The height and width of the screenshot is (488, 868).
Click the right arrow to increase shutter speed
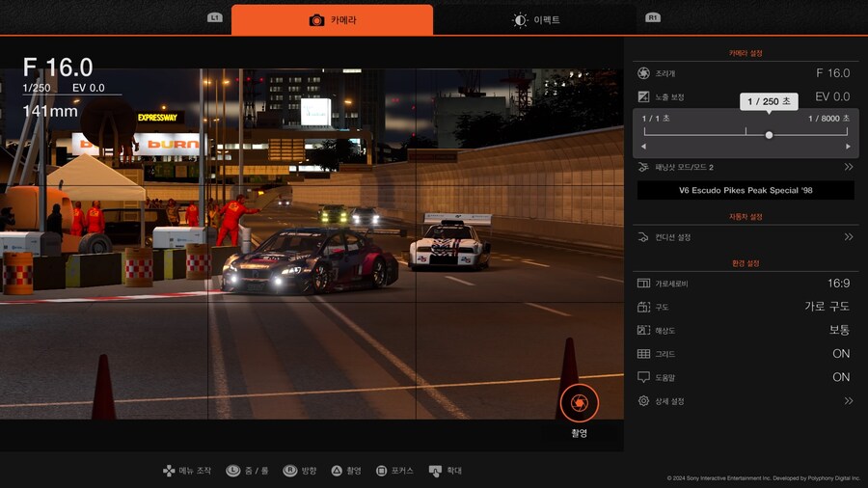click(x=848, y=147)
